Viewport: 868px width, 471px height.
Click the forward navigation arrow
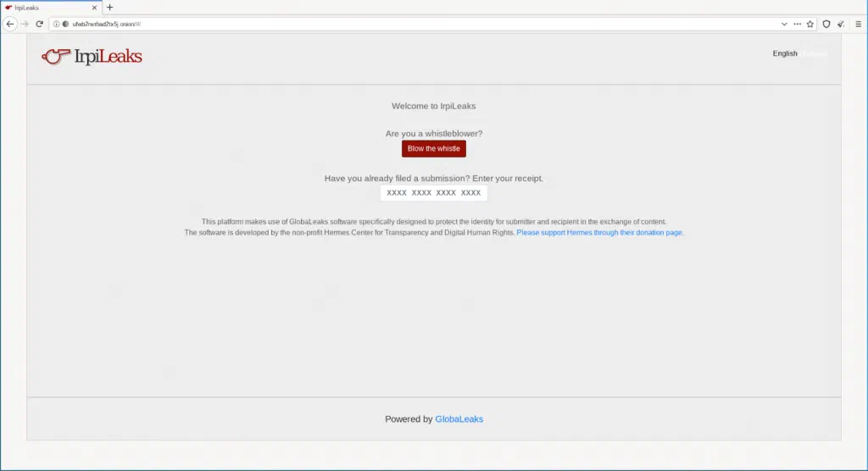(x=25, y=24)
